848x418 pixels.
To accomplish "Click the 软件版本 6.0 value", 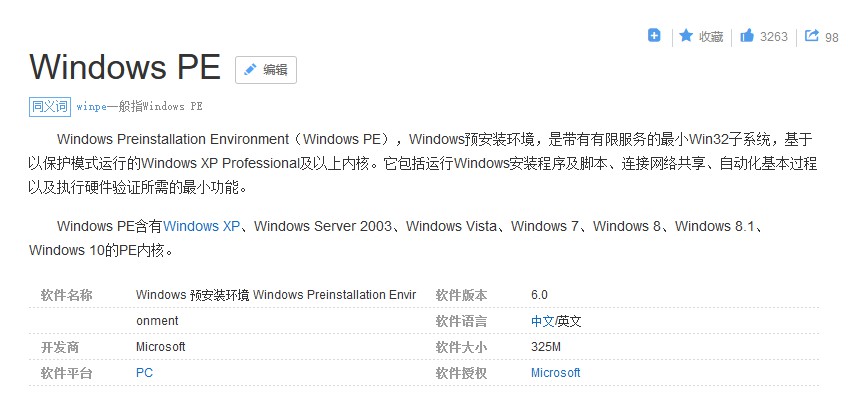I will point(540,295).
